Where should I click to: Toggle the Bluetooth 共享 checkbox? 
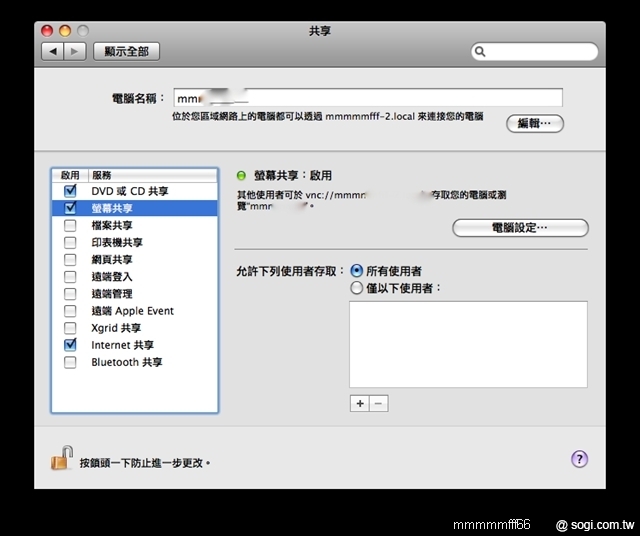click(70, 362)
